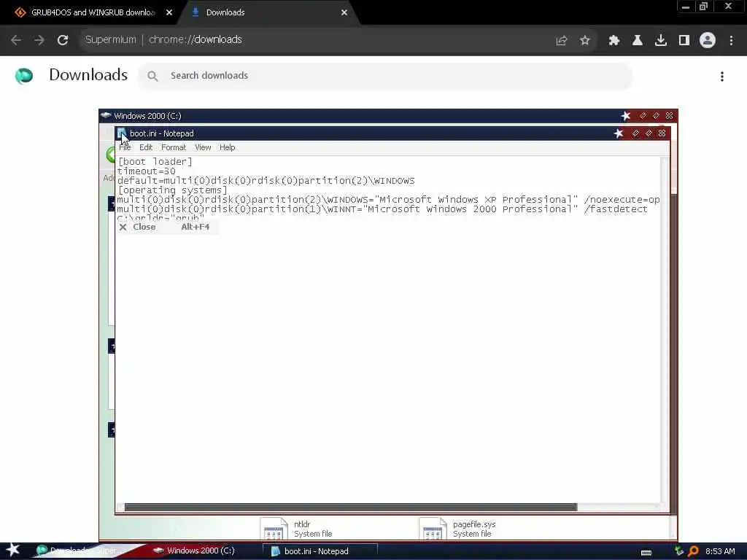The width and height of the screenshot is (747, 560).
Task: Open Notepad system menu icon in title bar
Action: coord(122,133)
